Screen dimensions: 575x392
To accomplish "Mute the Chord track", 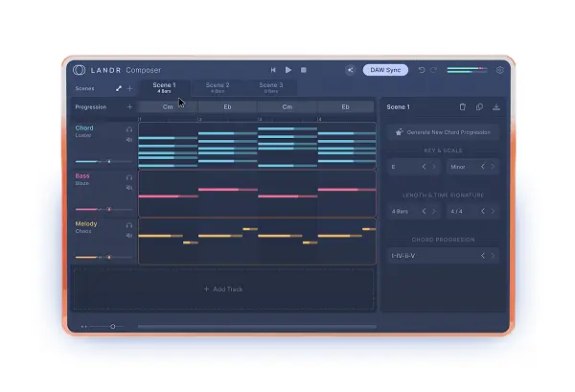I will coord(129,140).
